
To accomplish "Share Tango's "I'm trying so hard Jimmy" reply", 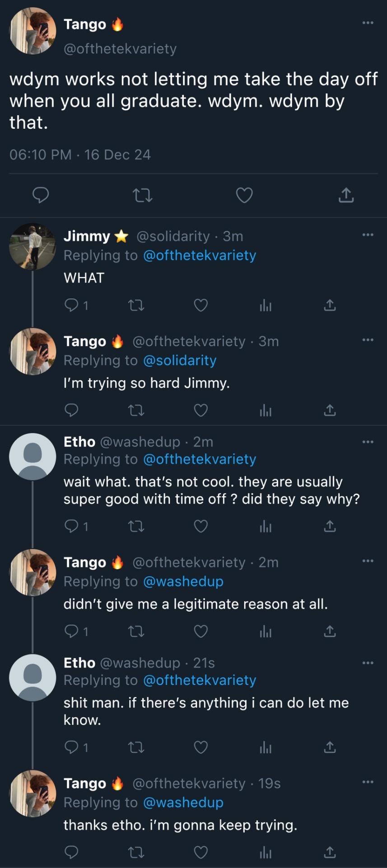I will 330,410.
